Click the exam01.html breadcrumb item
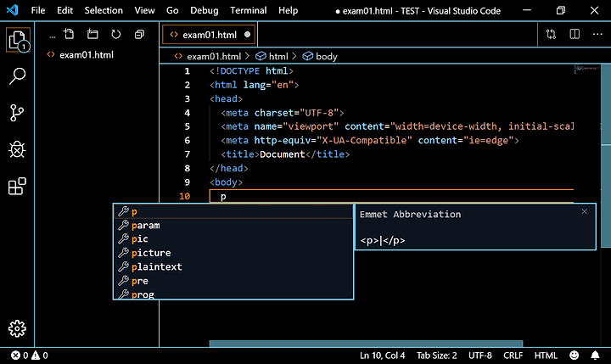The width and height of the screenshot is (611, 364). 214,57
